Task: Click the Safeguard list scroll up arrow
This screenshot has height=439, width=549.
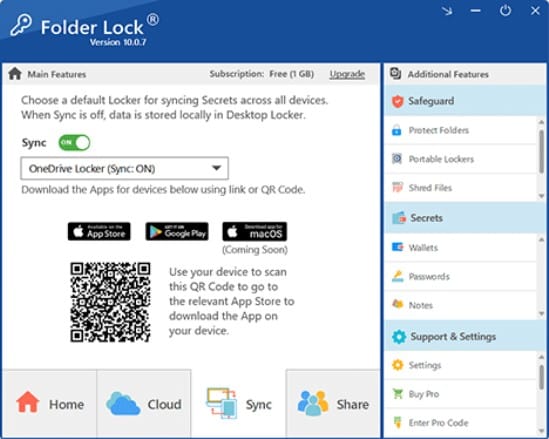Action: coord(541,122)
